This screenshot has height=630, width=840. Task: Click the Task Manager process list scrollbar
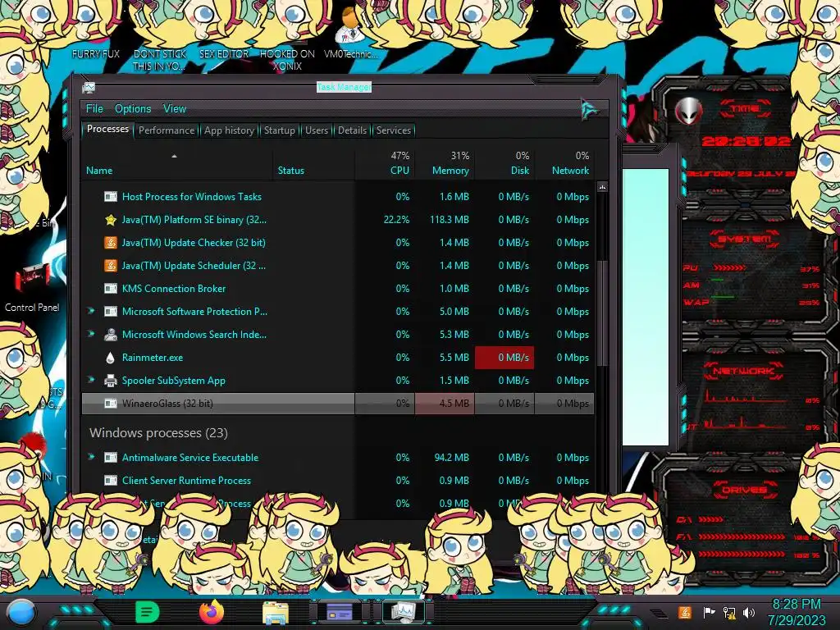click(x=602, y=313)
